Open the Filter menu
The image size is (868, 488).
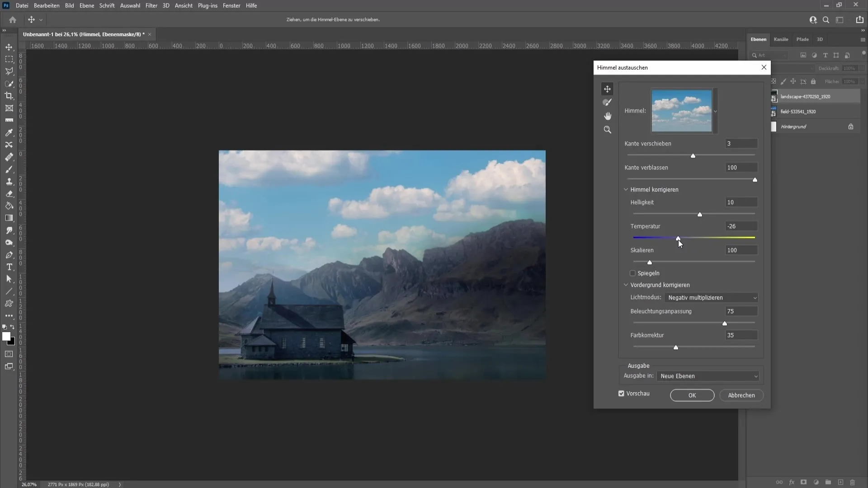pyautogui.click(x=151, y=5)
